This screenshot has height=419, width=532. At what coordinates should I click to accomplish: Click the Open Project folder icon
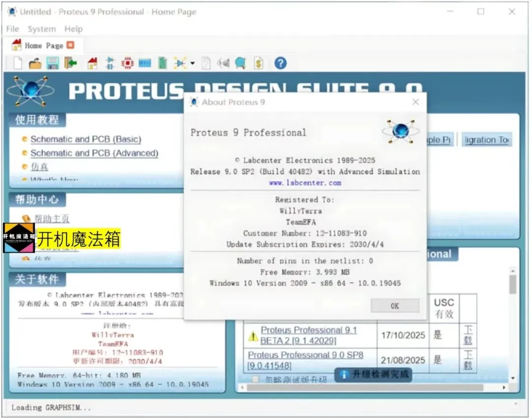pos(35,64)
